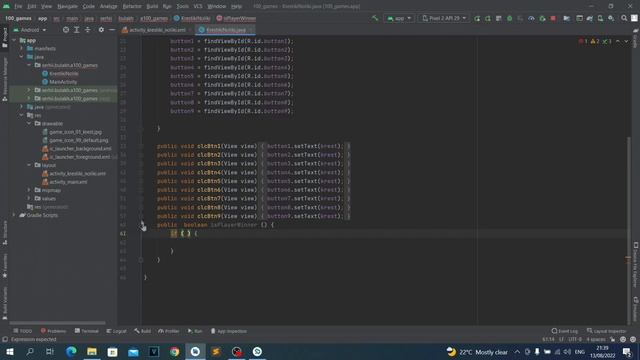This screenshot has width=640, height=360.
Task: Open the Problems tool window
Action: point(53,331)
